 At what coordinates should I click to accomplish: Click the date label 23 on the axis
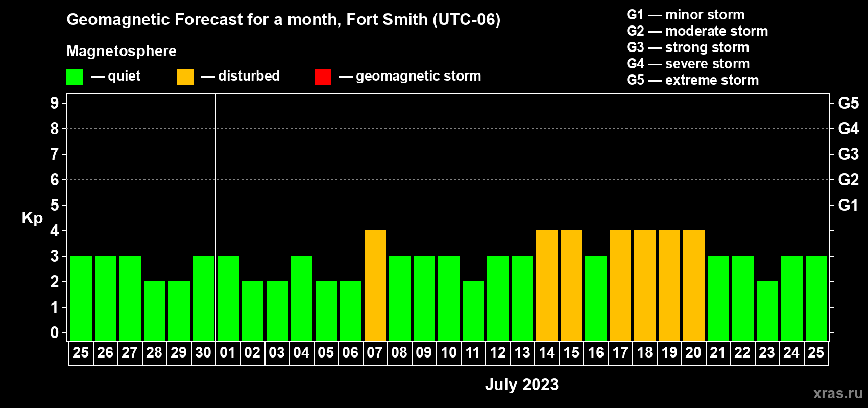click(767, 353)
